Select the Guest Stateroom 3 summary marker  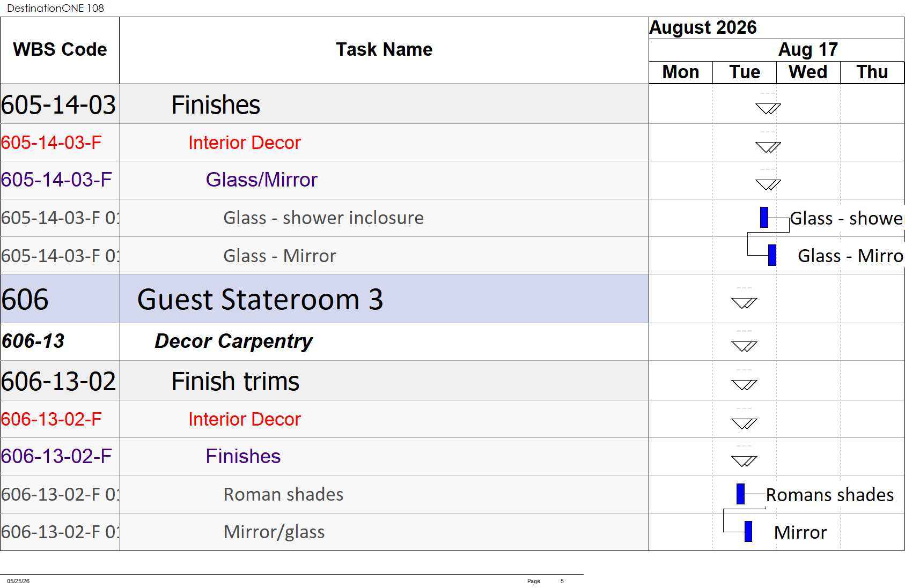point(744,303)
